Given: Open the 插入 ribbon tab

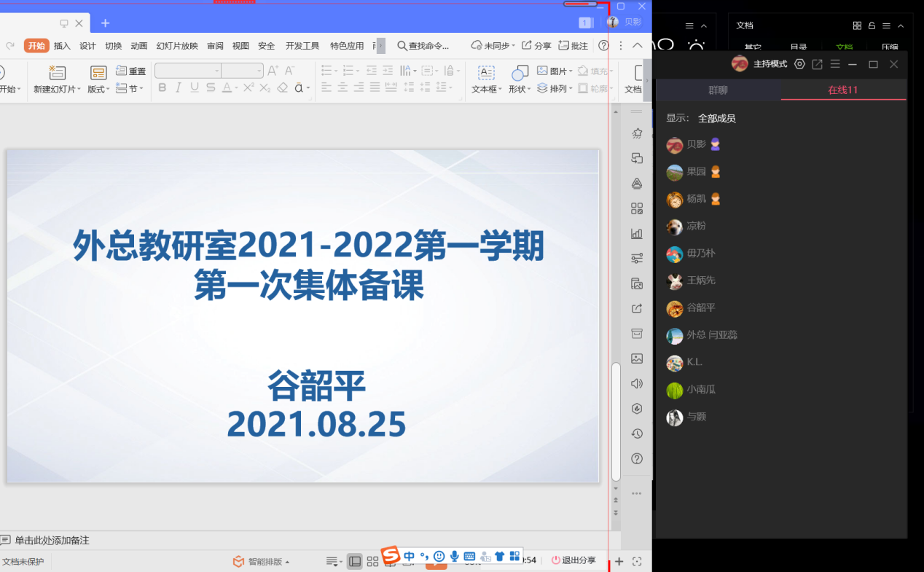Looking at the screenshot, I should (62, 46).
